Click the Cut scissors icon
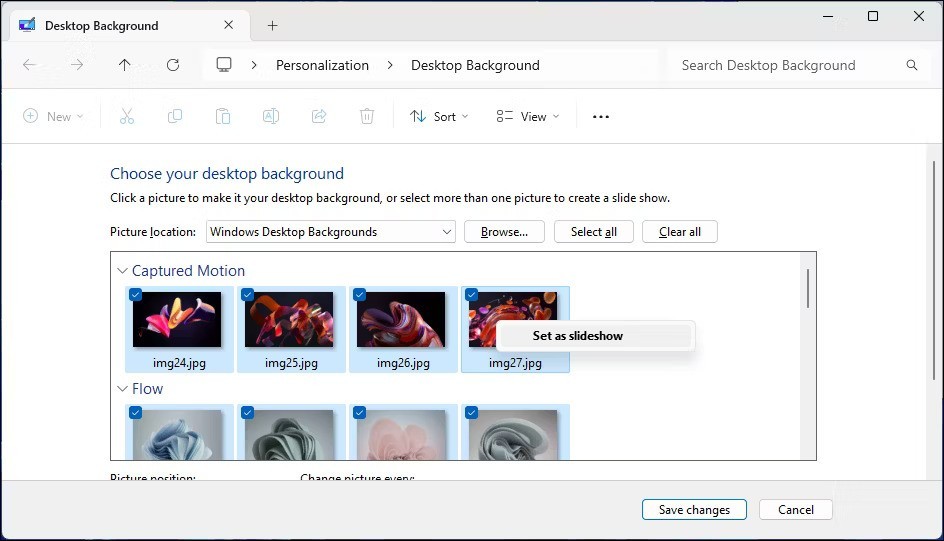The height and width of the screenshot is (541, 944). (x=127, y=117)
